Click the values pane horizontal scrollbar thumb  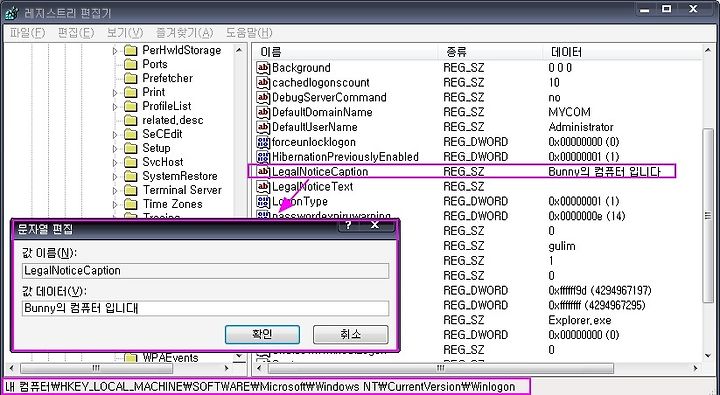441,368
